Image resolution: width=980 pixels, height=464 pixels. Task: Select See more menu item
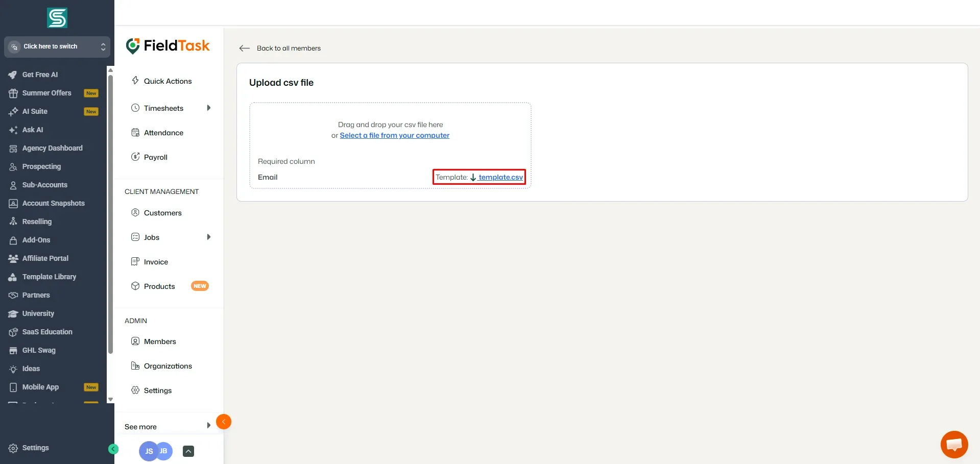pyautogui.click(x=140, y=427)
